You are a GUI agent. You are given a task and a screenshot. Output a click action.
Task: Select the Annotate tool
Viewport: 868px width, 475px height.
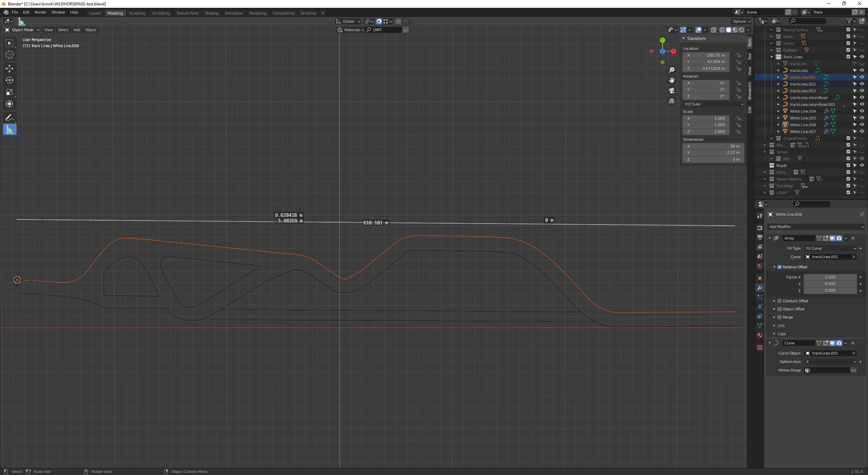tap(9, 117)
